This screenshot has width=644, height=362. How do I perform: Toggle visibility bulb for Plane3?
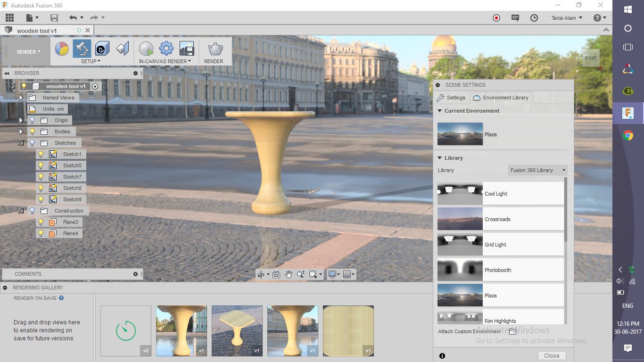click(41, 222)
